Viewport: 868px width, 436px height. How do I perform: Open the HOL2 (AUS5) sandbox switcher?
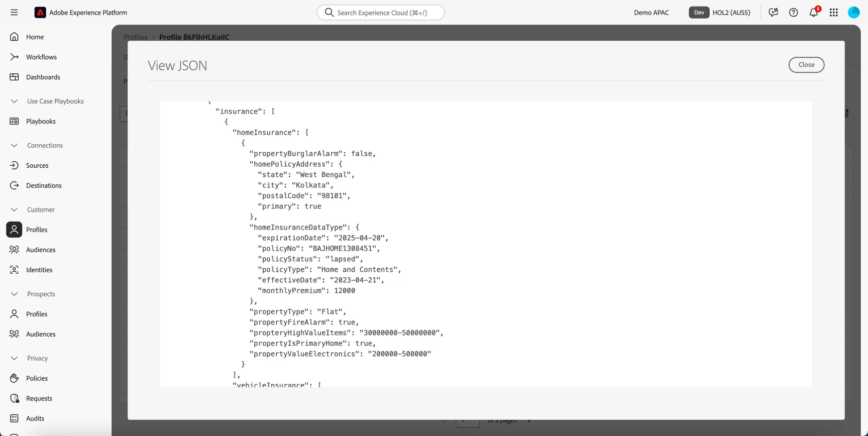coord(720,13)
